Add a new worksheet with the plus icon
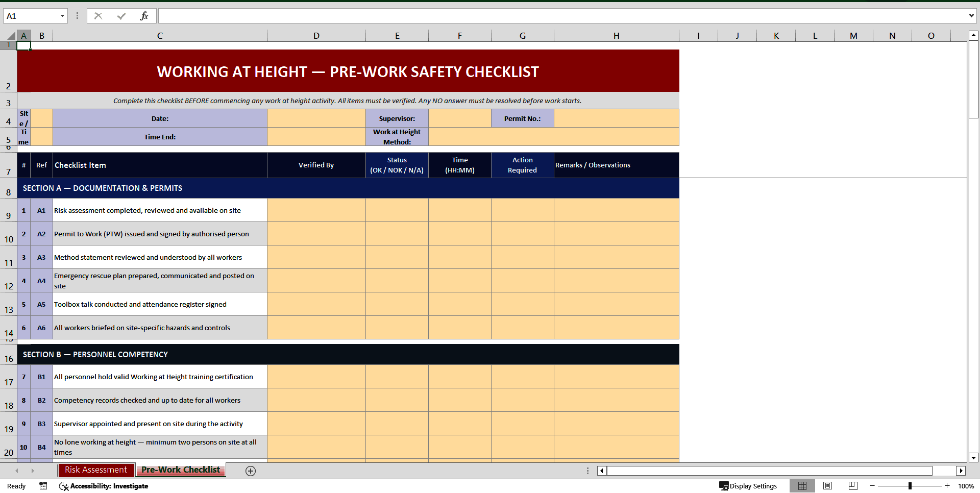Viewport: 980px width, 493px height. pos(251,471)
